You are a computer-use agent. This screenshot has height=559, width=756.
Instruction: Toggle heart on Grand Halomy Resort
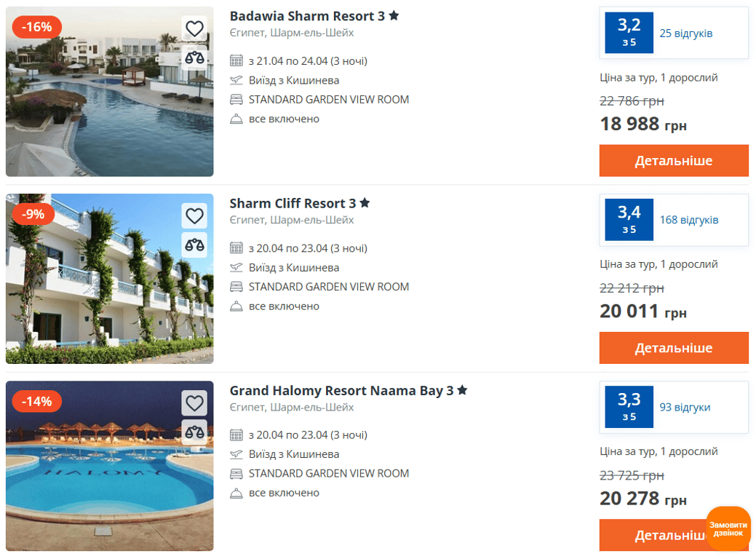pos(194,403)
